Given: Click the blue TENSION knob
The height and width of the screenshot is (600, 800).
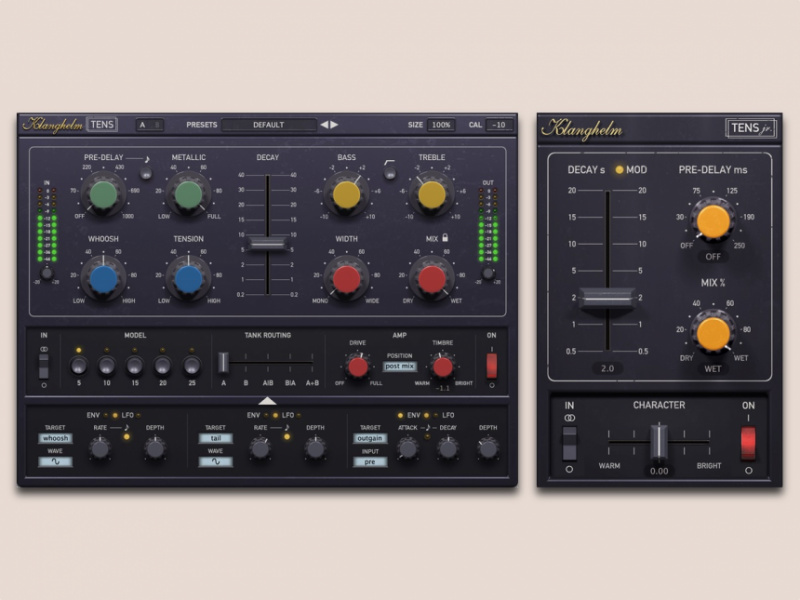Looking at the screenshot, I should [188, 279].
